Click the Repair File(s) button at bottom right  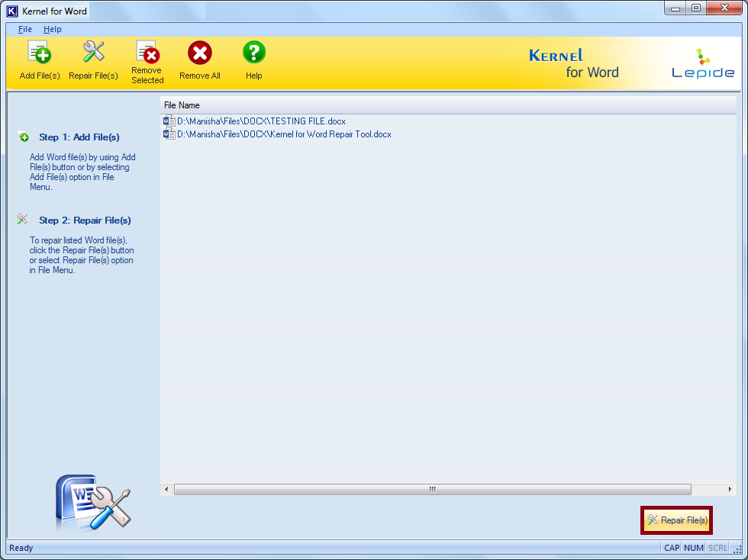(x=676, y=520)
